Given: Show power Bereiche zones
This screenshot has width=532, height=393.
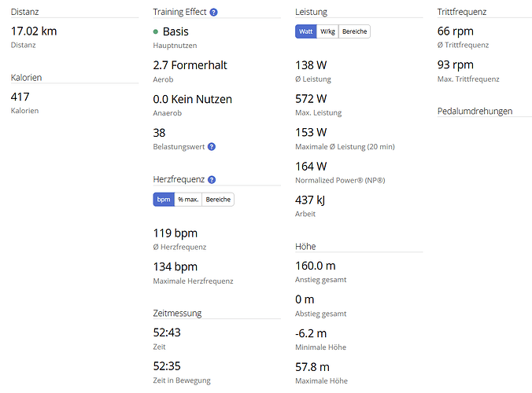Looking at the screenshot, I should click(x=355, y=31).
